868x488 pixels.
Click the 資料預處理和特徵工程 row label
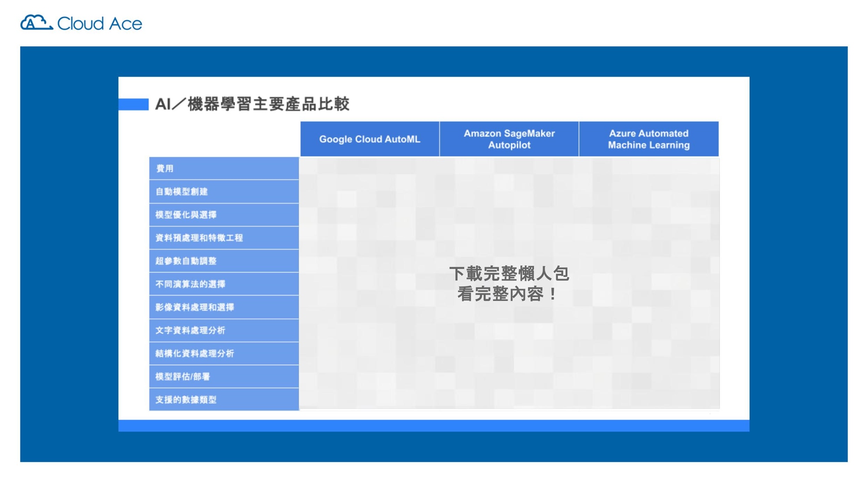(199, 238)
